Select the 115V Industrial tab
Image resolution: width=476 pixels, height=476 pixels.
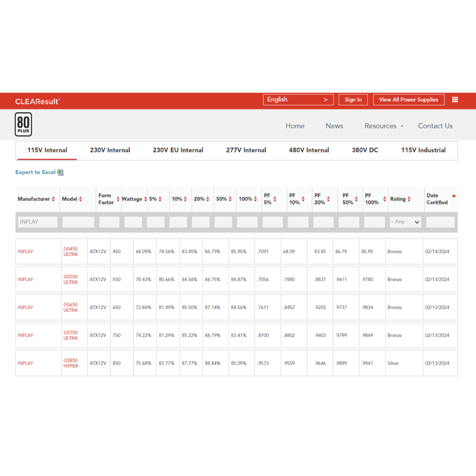(x=423, y=150)
